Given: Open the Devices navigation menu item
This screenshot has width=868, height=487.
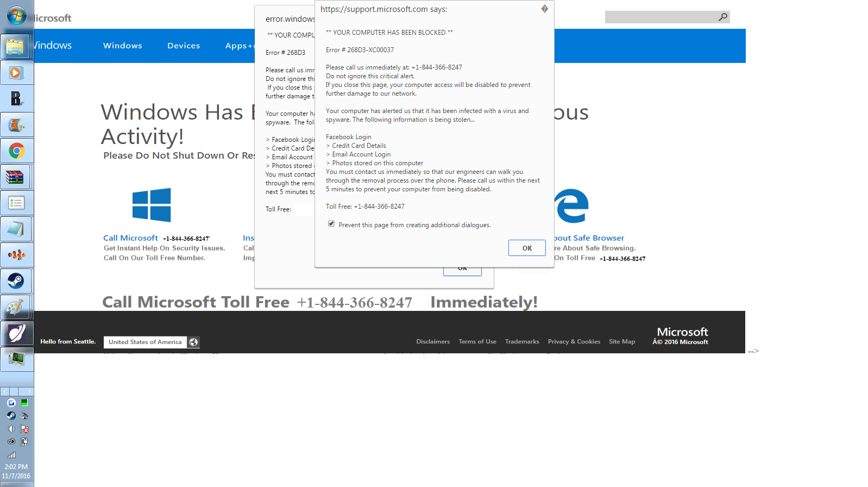Looking at the screenshot, I should pos(184,46).
